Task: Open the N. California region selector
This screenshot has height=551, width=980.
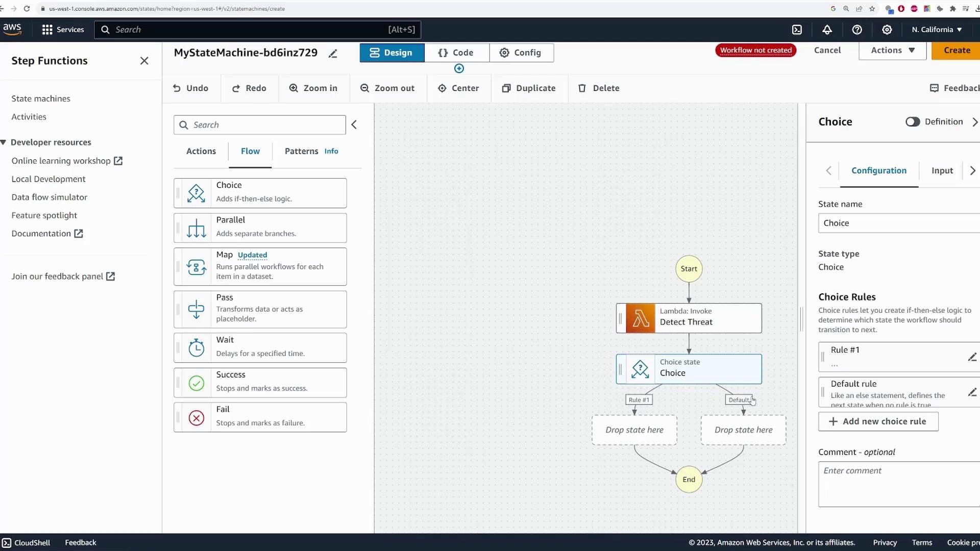Action: (937, 30)
